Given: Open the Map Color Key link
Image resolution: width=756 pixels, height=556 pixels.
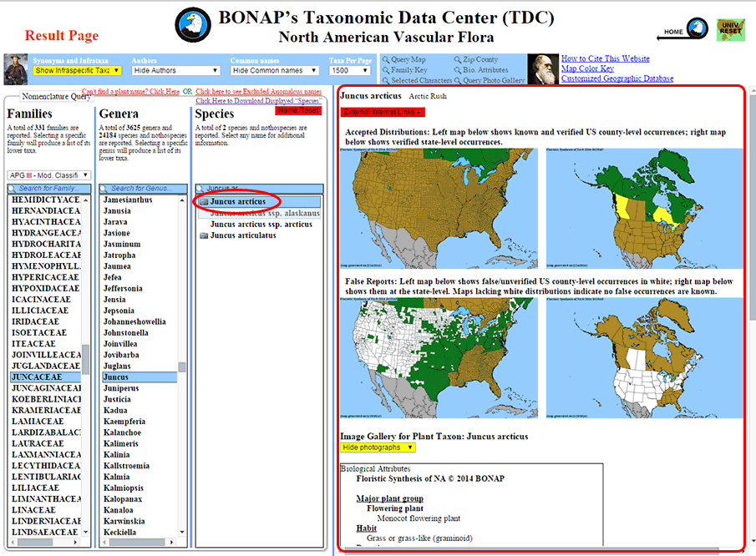Looking at the screenshot, I should 587,68.
